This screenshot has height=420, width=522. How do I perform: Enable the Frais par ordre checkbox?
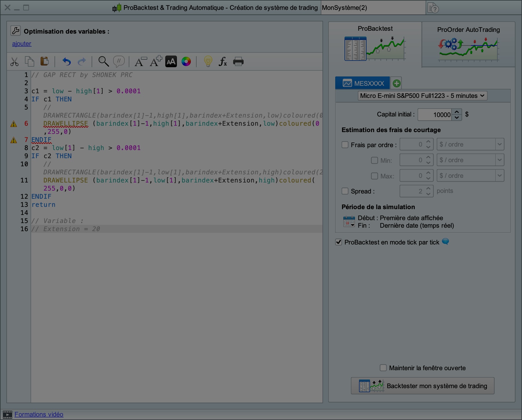(345, 145)
